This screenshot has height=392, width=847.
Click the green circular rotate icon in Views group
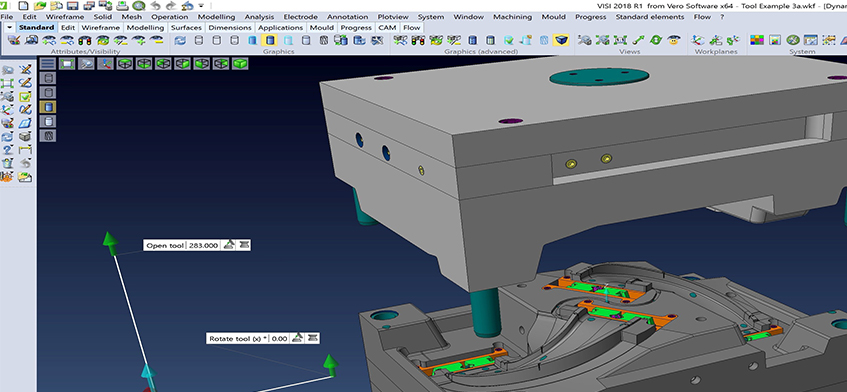point(656,40)
